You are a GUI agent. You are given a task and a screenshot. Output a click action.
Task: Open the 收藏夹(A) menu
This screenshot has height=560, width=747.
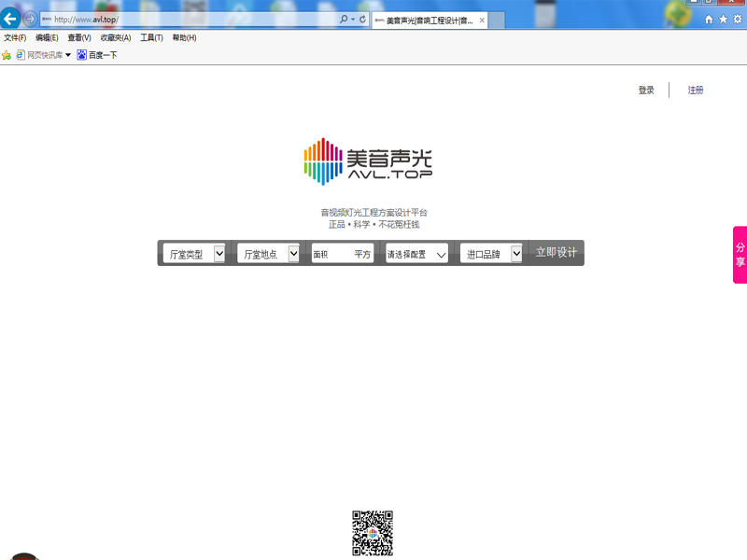point(116,37)
